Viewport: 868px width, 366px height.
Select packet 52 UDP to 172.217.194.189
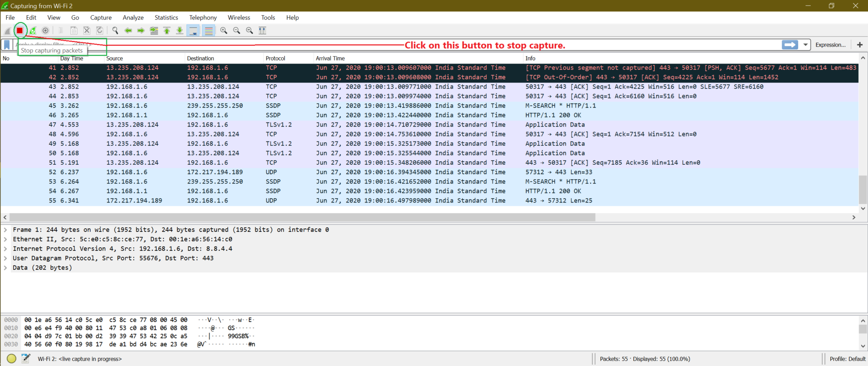(x=429, y=172)
